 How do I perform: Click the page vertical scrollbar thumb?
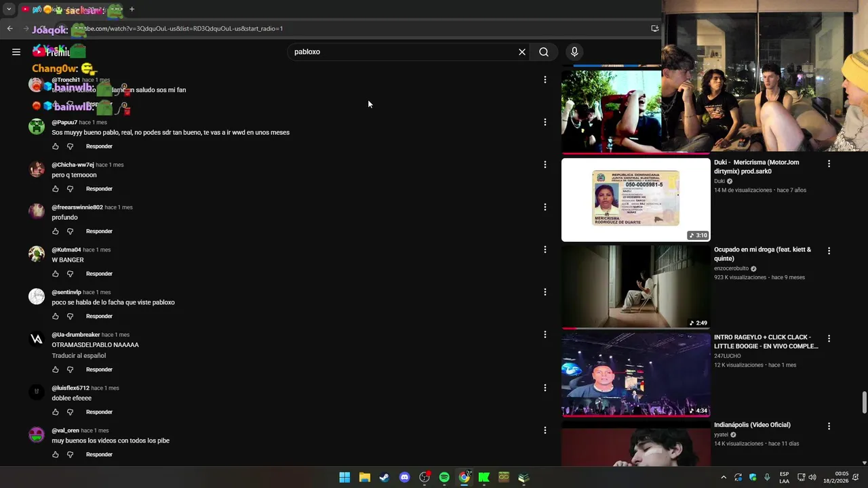coord(864,402)
